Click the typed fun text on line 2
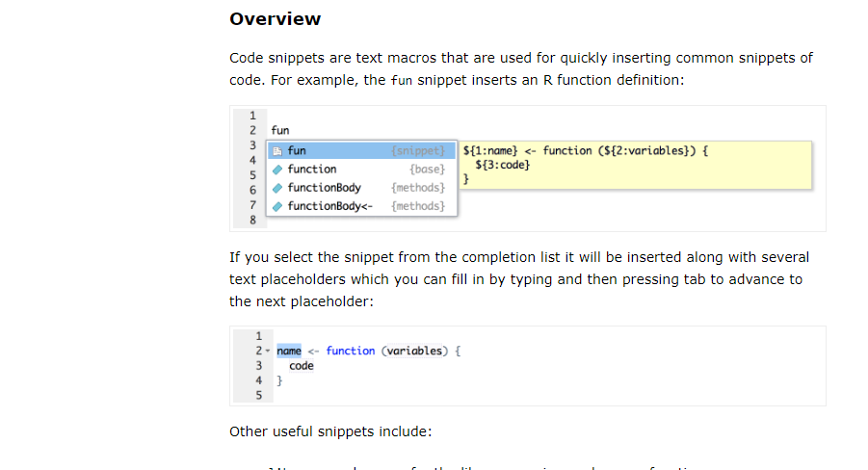Screen dimensions: 868x470 (280, 131)
